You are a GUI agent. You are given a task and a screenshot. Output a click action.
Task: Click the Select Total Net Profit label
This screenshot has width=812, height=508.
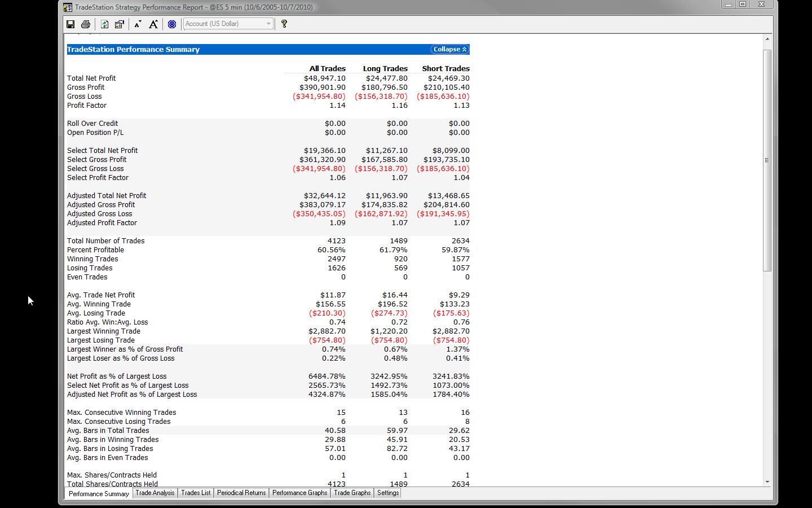coord(103,151)
